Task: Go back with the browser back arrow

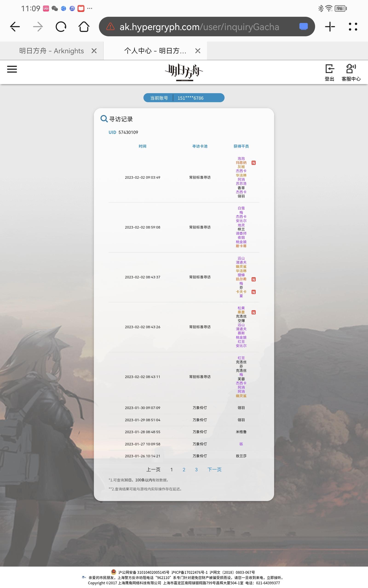Action: pos(15,27)
